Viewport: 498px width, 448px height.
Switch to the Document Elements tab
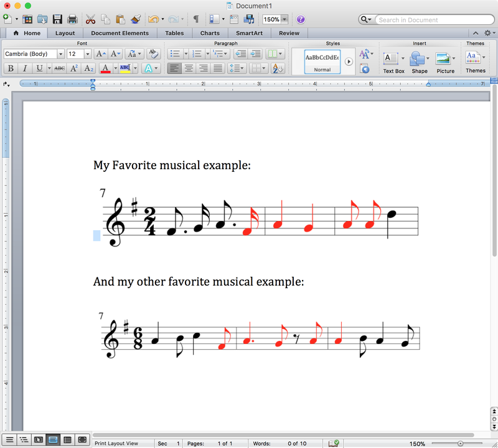[120, 33]
